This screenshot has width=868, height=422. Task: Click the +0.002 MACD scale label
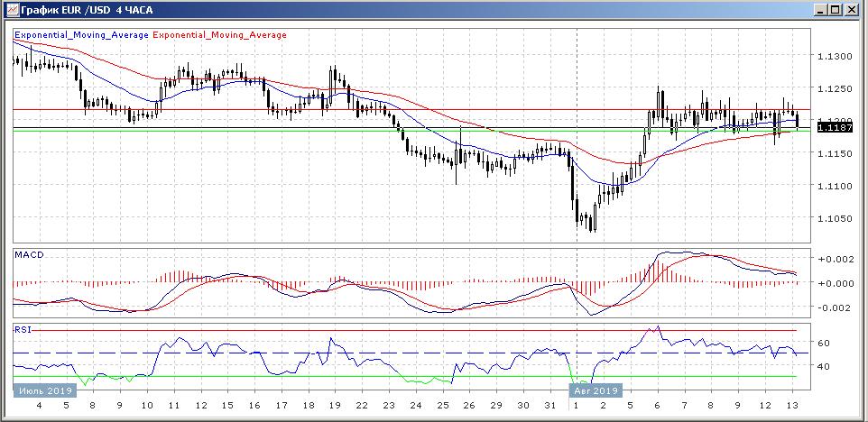click(834, 259)
